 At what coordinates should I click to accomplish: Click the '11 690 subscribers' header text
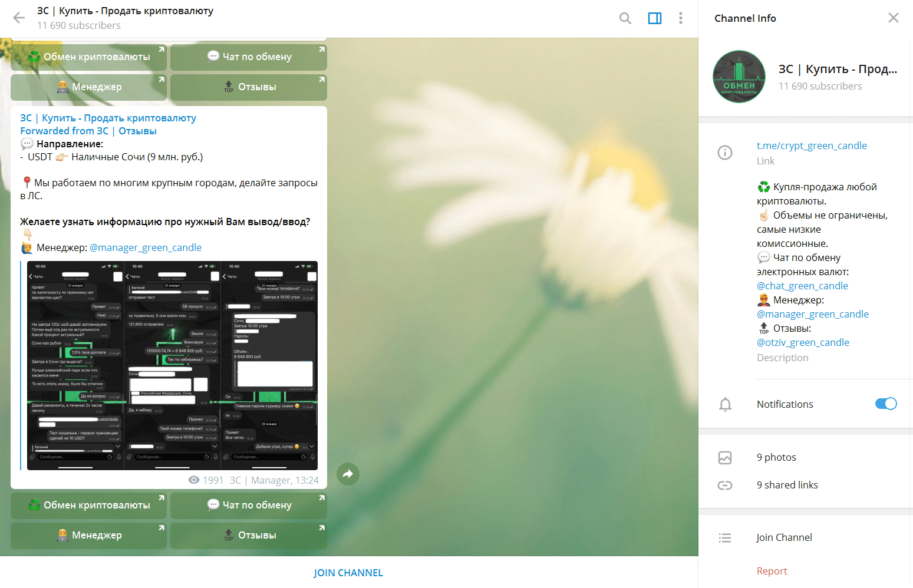[79, 25]
